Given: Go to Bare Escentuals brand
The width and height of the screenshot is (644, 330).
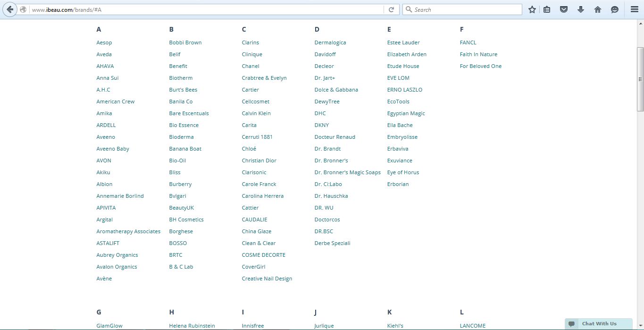Looking at the screenshot, I should point(189,113).
